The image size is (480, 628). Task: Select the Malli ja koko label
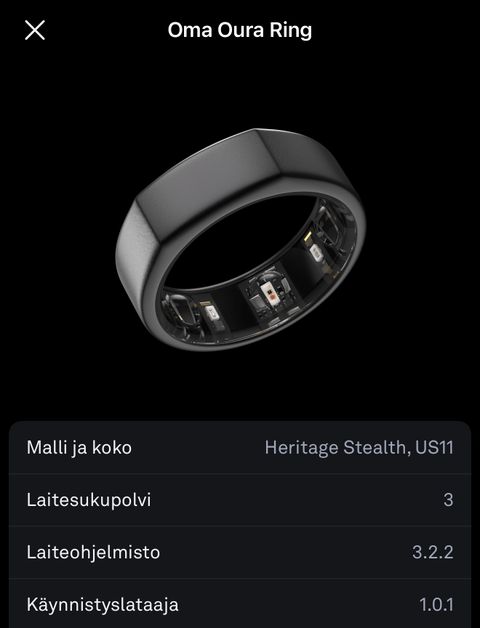[79, 447]
